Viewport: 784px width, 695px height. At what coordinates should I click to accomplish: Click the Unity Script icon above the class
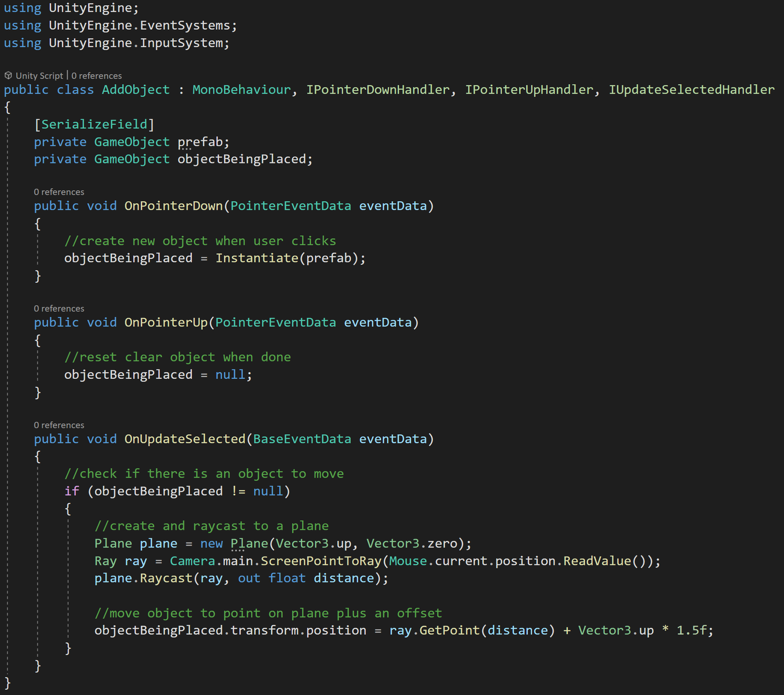tap(8, 75)
